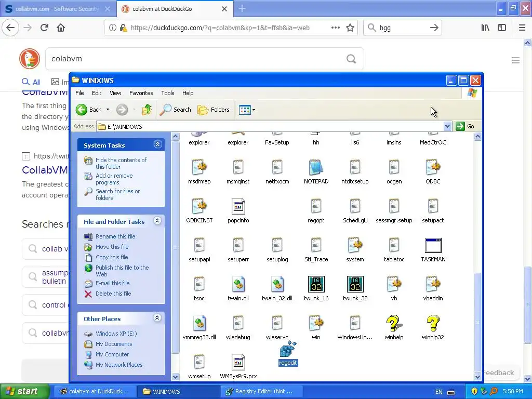
Task: Open DuckDuckGo side menu icon
Action: coord(515,60)
